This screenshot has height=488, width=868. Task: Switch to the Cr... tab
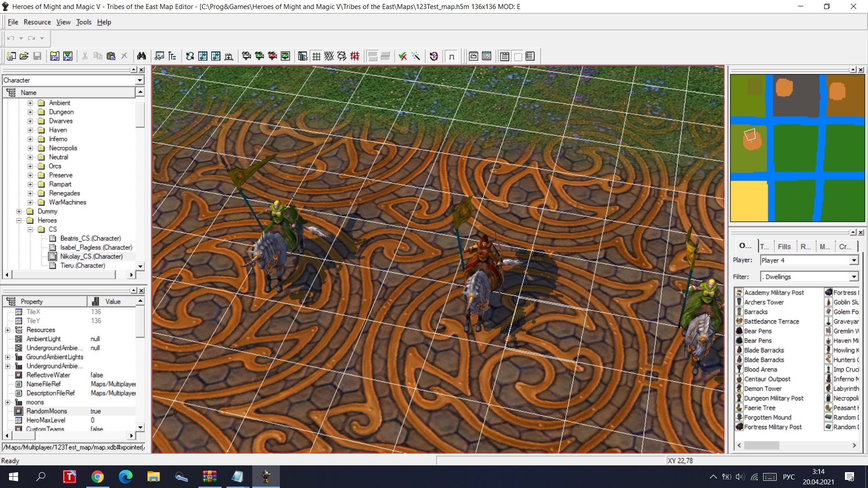point(845,246)
